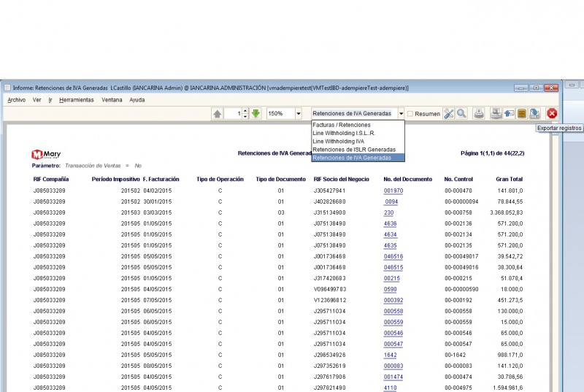Send report by email icon
The height and width of the screenshot is (392, 584).
[x=509, y=114]
